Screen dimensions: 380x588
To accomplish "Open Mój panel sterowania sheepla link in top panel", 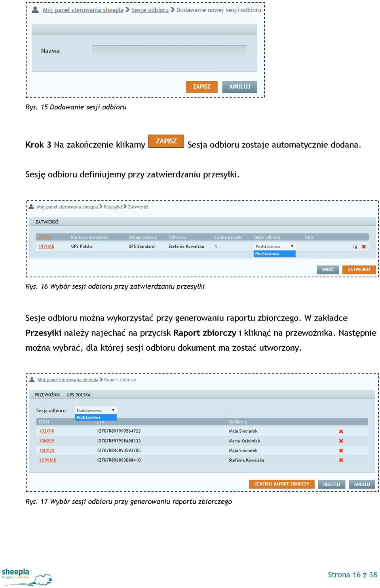I will click(x=83, y=10).
